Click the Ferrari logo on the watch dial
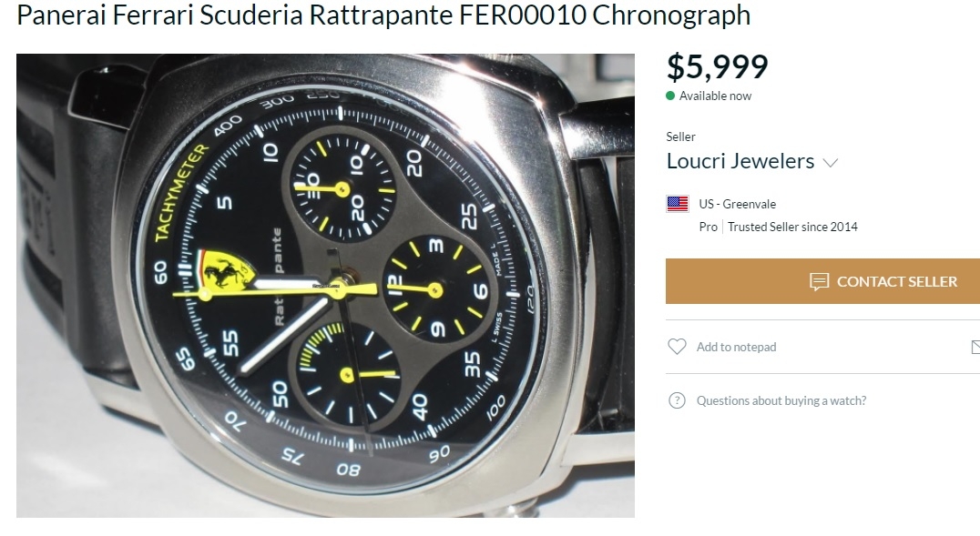This screenshot has height=536, width=980. coord(225,268)
